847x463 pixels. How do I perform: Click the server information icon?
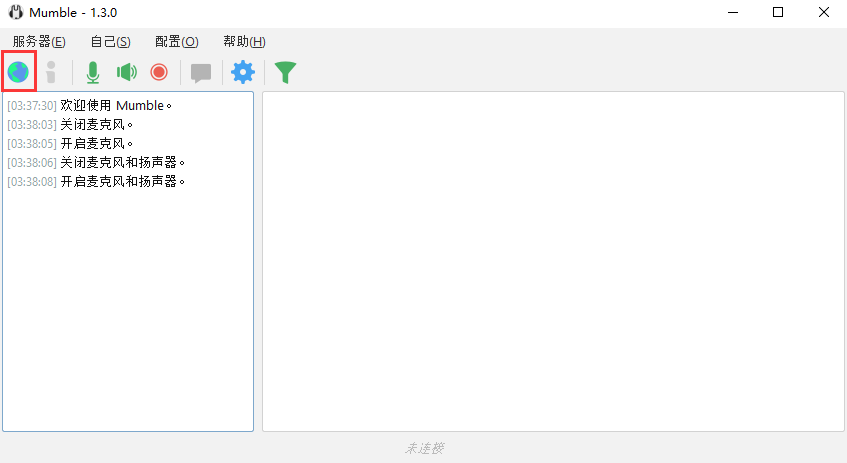tap(51, 72)
